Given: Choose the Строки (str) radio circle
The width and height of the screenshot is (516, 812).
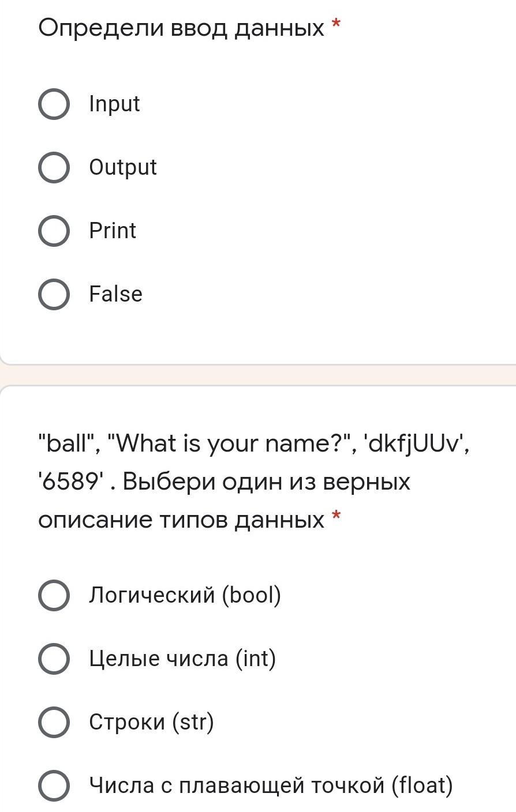Looking at the screenshot, I should pyautogui.click(x=54, y=722).
